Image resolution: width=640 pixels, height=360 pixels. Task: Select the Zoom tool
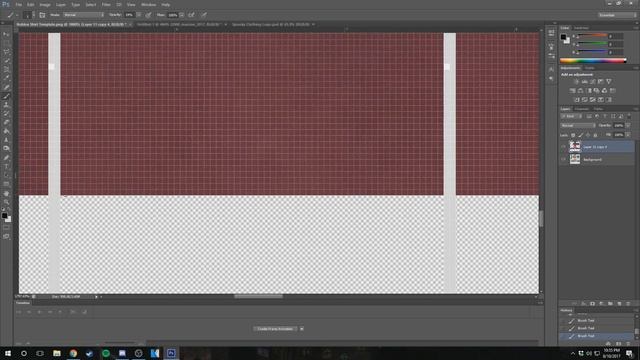[6, 202]
